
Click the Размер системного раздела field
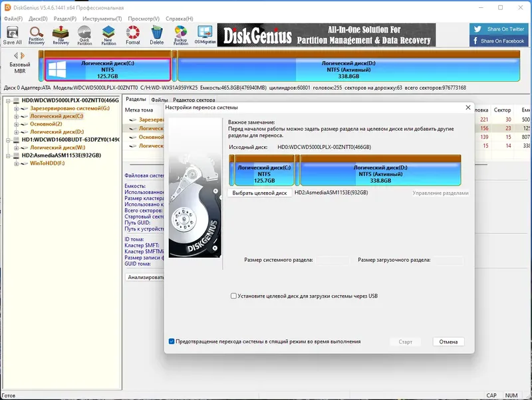(x=332, y=260)
